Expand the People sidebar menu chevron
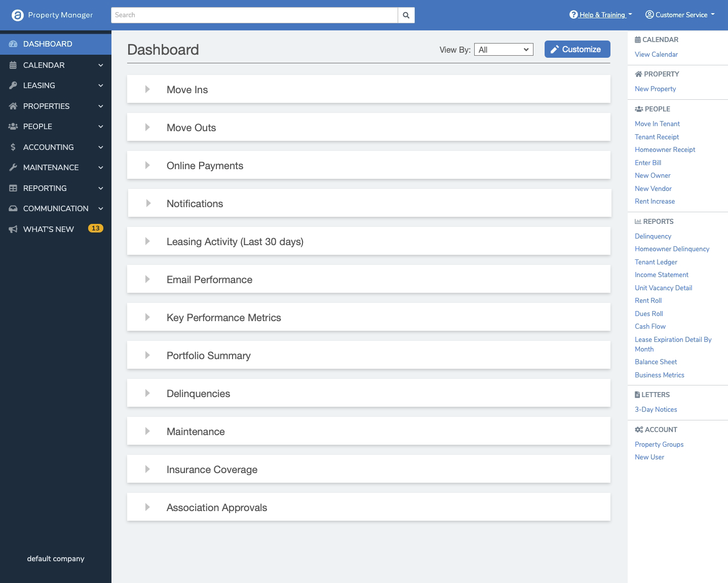728x583 pixels. pos(101,127)
